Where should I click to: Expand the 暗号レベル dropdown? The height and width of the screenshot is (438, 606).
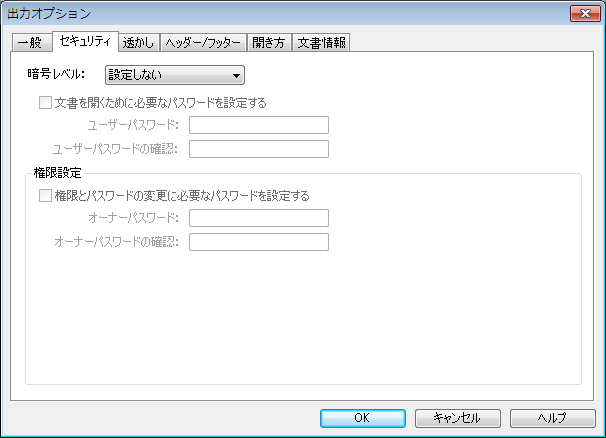pos(175,75)
